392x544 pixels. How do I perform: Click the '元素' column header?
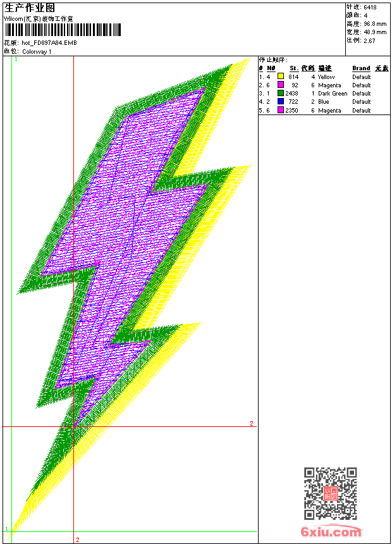(382, 68)
